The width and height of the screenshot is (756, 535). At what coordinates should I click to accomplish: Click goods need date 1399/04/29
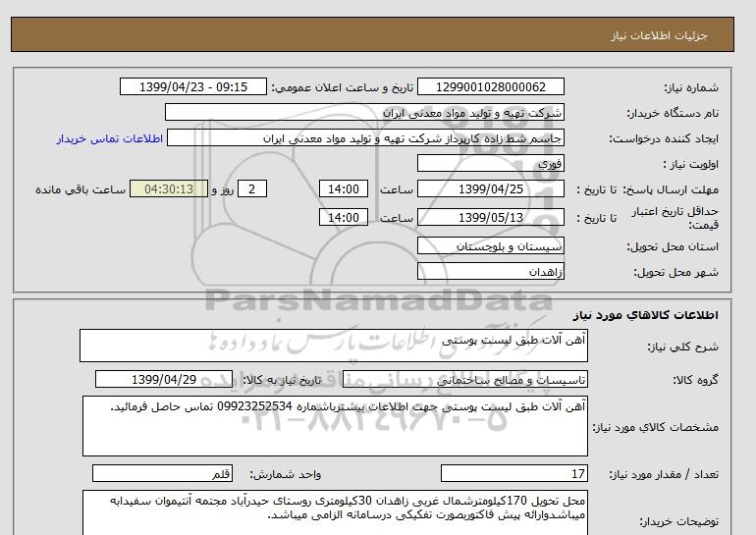164,379
